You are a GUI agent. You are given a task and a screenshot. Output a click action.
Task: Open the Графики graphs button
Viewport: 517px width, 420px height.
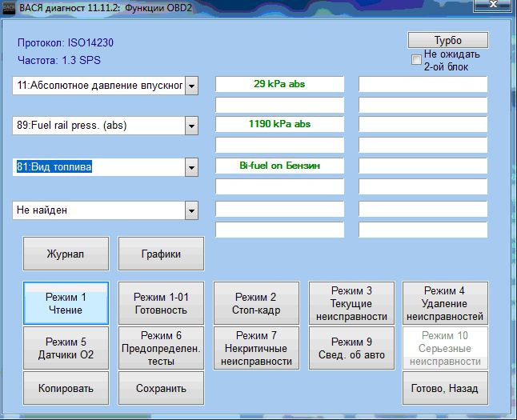tap(161, 254)
